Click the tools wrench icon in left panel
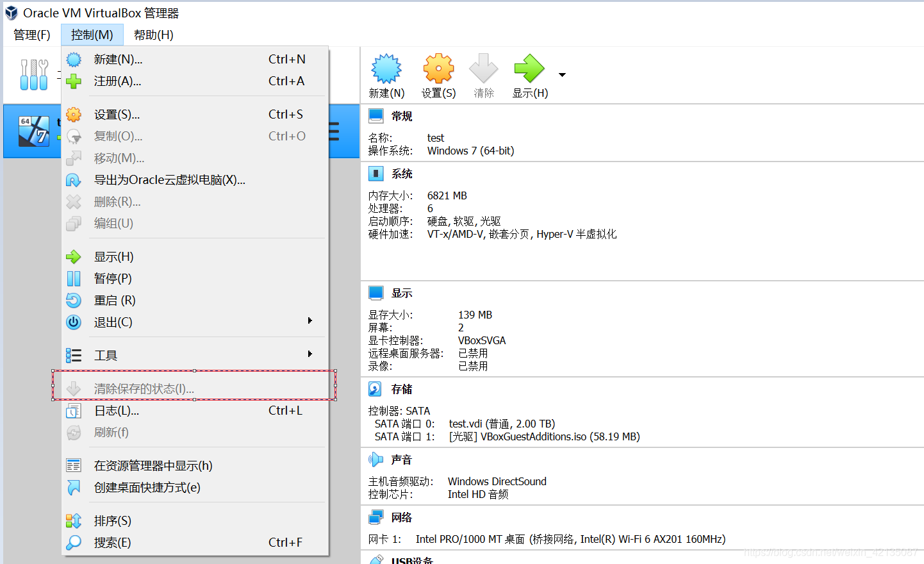924x564 pixels. 34,75
